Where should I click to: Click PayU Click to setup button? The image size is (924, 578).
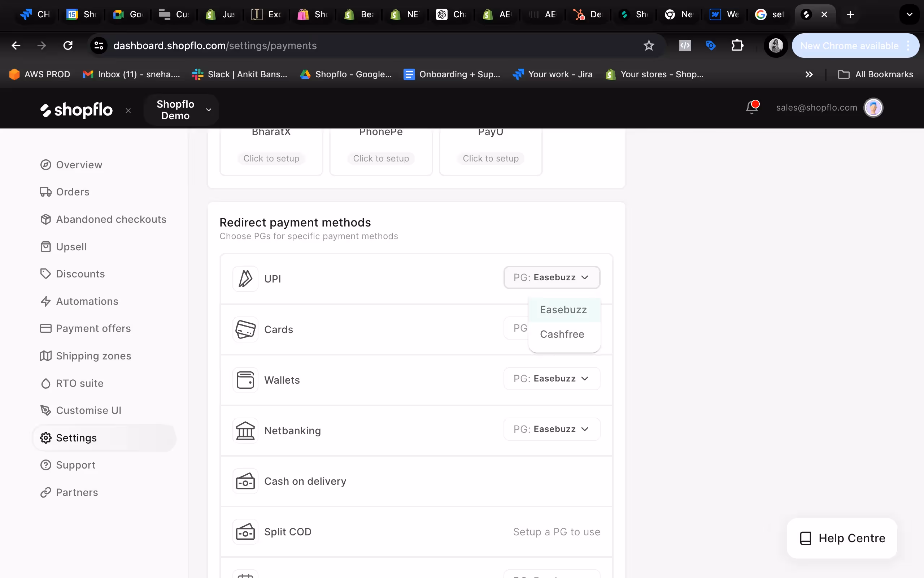click(491, 158)
